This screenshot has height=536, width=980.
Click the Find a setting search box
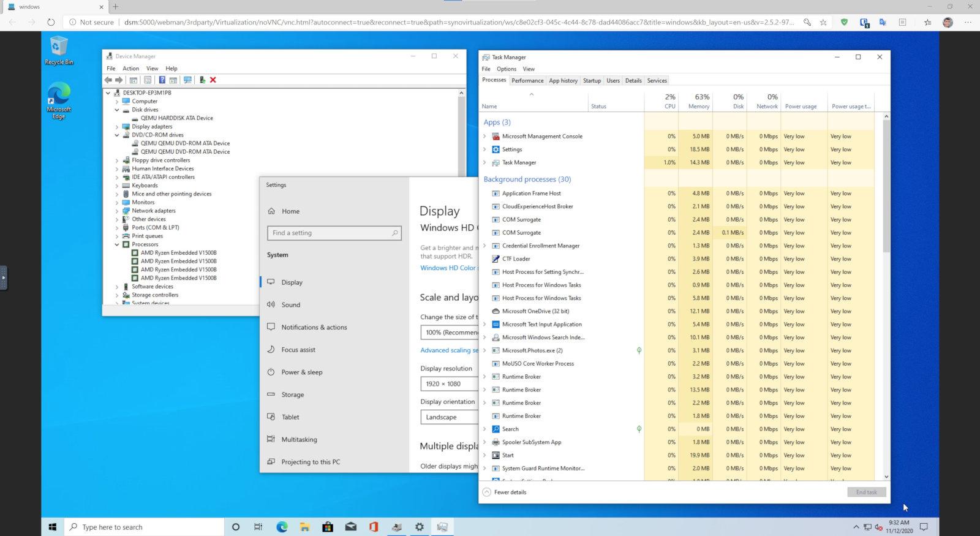pos(334,233)
